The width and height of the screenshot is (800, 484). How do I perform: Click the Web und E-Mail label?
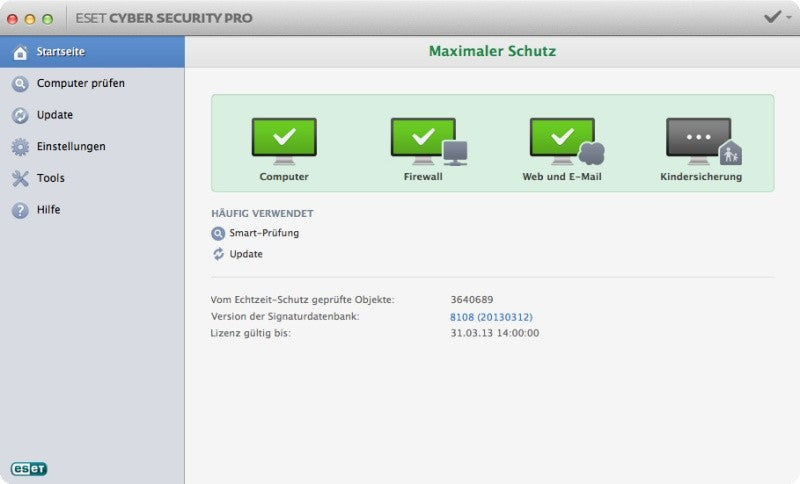[562, 176]
